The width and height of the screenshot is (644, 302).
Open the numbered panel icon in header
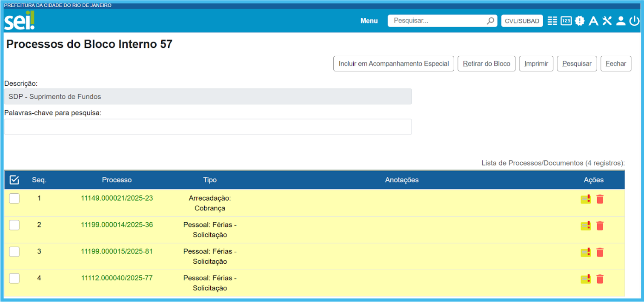566,21
